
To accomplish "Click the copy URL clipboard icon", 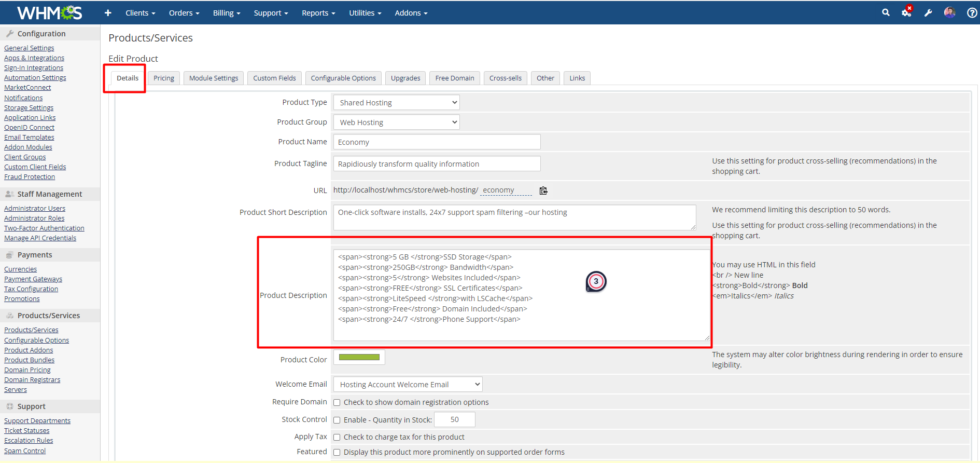I will (x=543, y=190).
